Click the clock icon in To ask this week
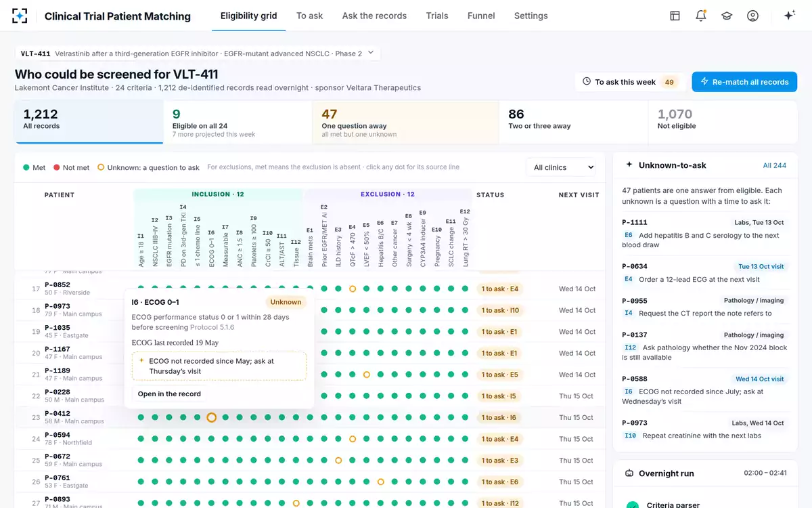 pos(587,82)
